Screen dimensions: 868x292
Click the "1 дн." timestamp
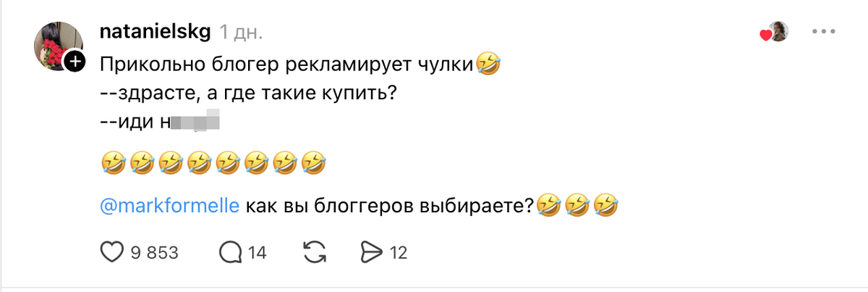pos(242,33)
